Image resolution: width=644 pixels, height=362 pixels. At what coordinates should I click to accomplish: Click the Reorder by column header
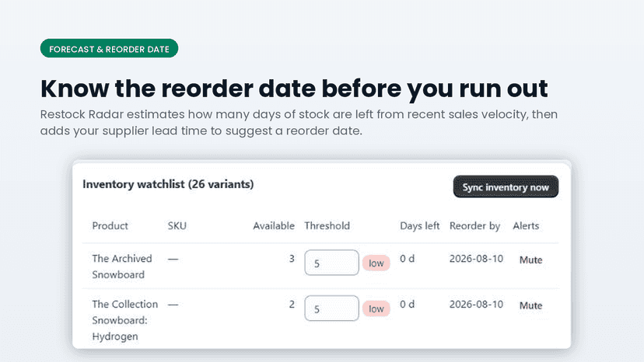[x=474, y=226]
